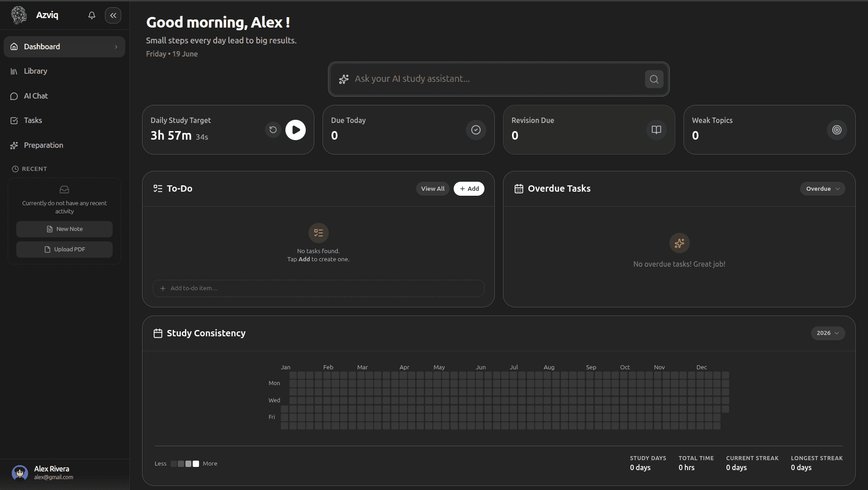
Task: Click the TOTAL TIME statistic
Action: [696, 463]
